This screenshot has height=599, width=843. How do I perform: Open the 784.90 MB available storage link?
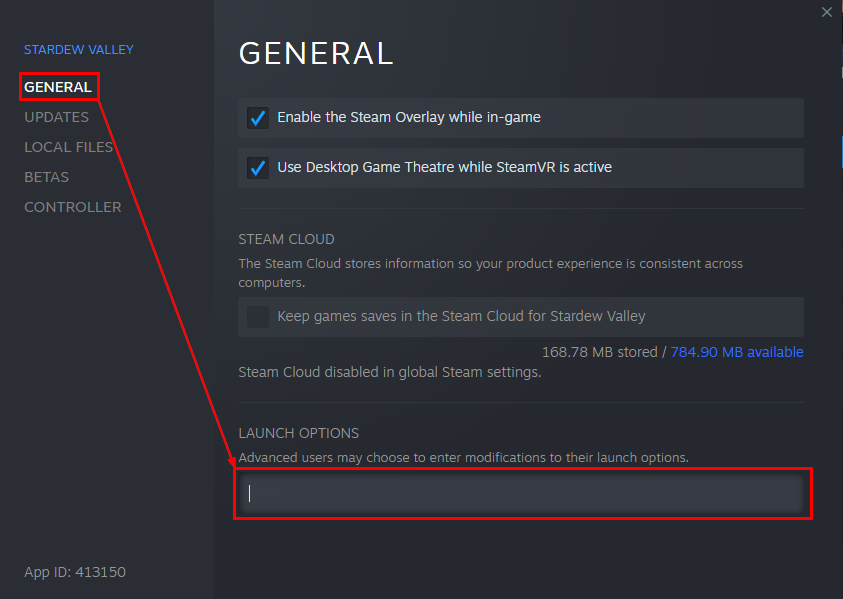coord(737,351)
